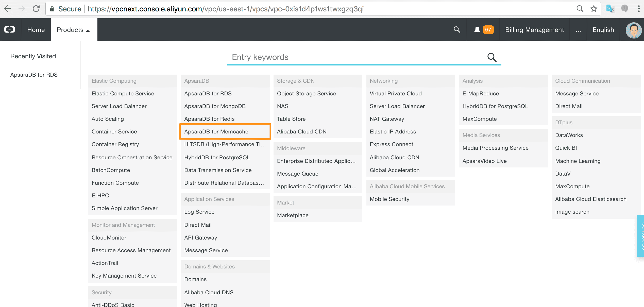Open ApsaraVideo Live
The image size is (644, 307).
484,161
